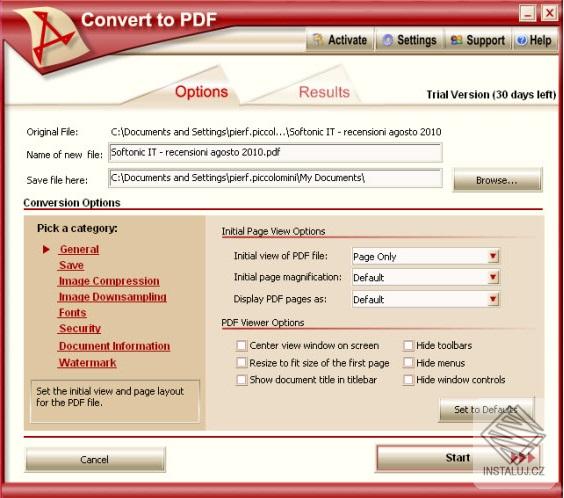Click the Start button
The height and width of the screenshot is (498, 564).
[x=458, y=458]
